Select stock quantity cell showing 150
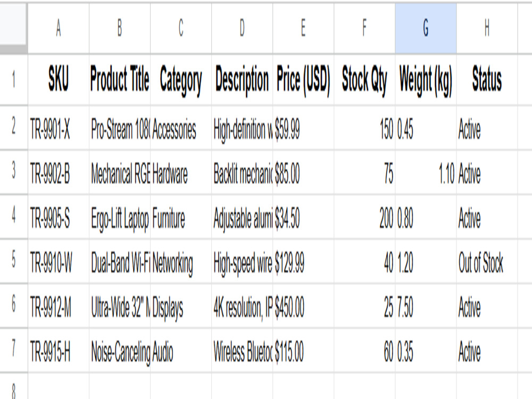The height and width of the screenshot is (399, 532). tap(365, 128)
